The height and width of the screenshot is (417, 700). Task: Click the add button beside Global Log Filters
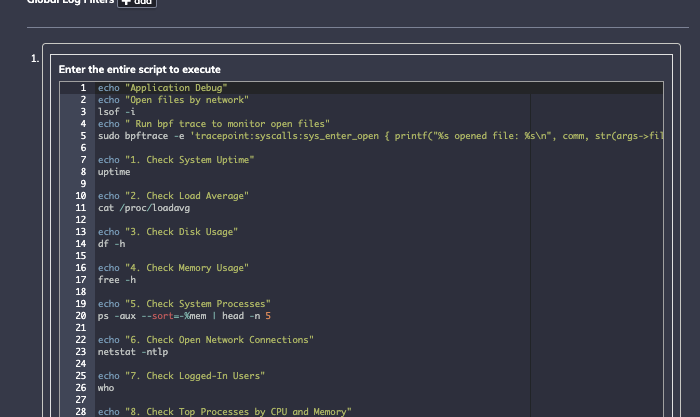[137, 3]
